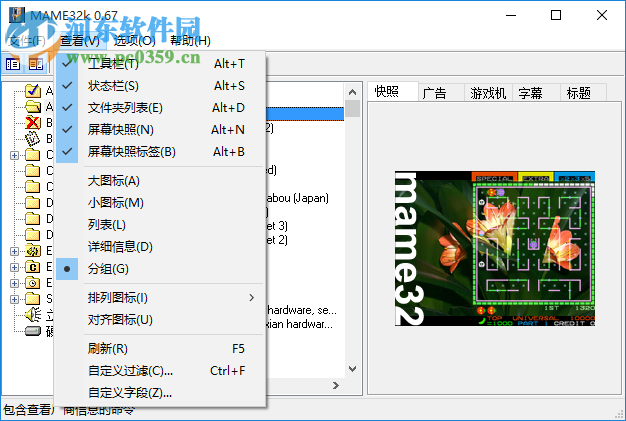The image size is (626, 421).
Task: Open 自定义过滤(C)... dialog
Action: (x=160, y=371)
